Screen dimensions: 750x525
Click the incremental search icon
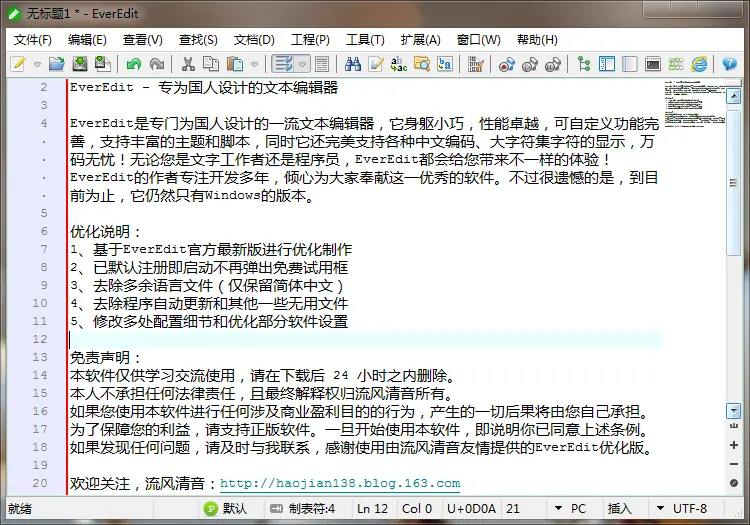(445, 64)
